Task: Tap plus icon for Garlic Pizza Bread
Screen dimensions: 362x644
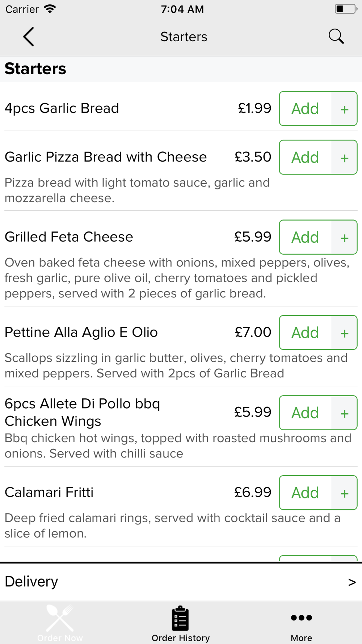Action: (344, 157)
